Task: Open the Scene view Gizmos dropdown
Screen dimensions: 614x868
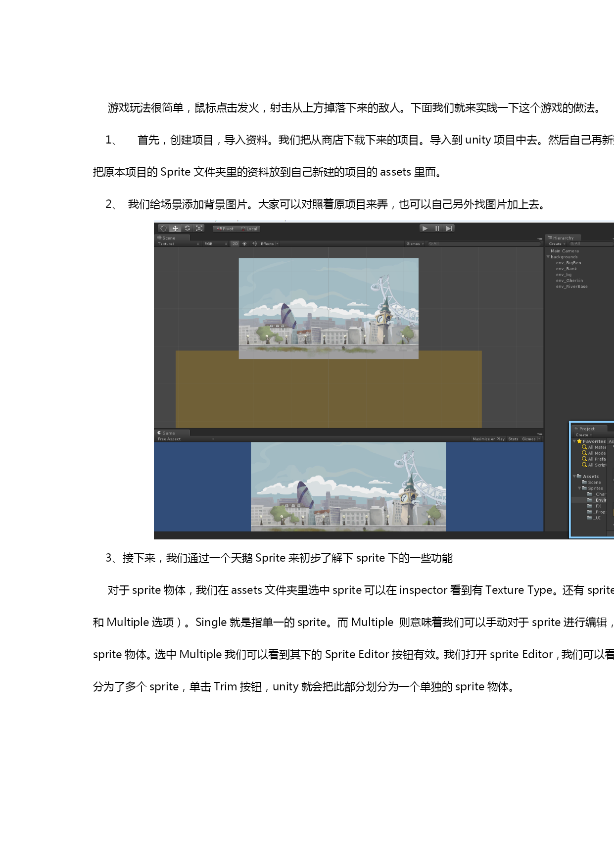Action: 415,244
